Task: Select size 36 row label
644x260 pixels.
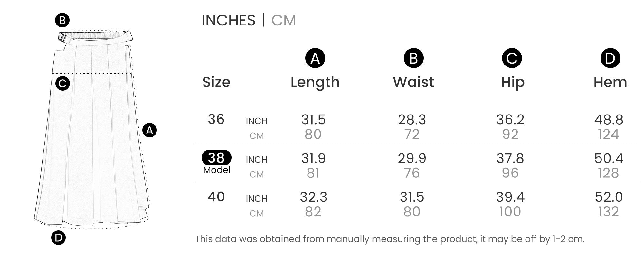Action: [216, 119]
